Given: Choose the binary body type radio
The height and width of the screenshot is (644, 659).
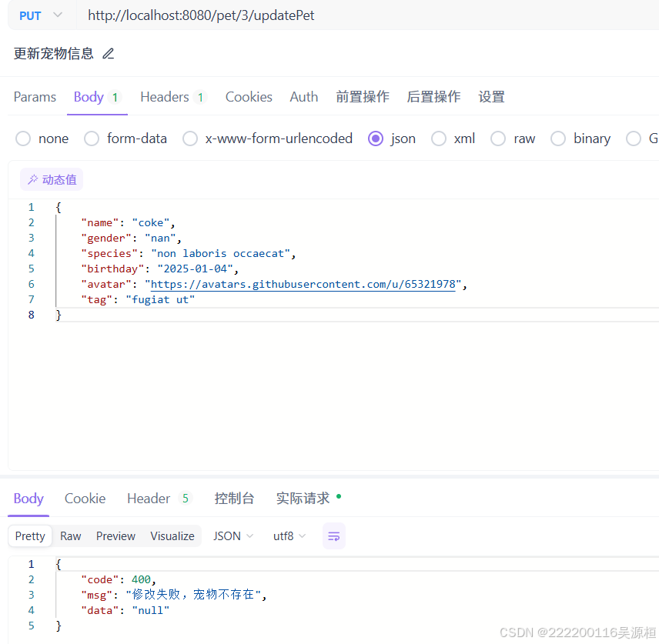Looking at the screenshot, I should click(558, 138).
